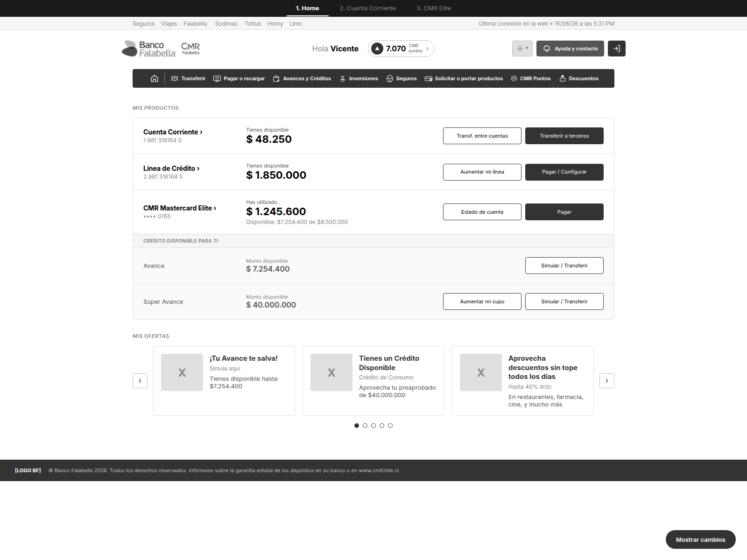Select second carousel page dot
Image resolution: width=747 pixels, height=560 pixels.
pos(365,426)
